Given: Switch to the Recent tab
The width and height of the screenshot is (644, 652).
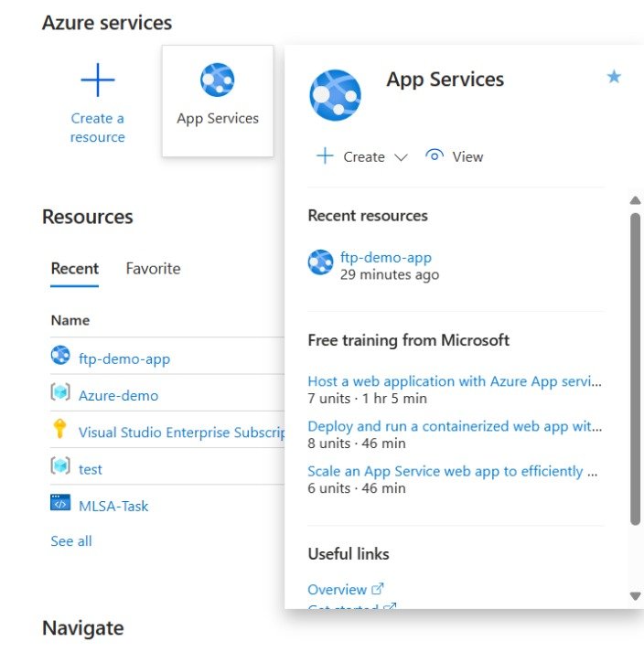Looking at the screenshot, I should [74, 269].
